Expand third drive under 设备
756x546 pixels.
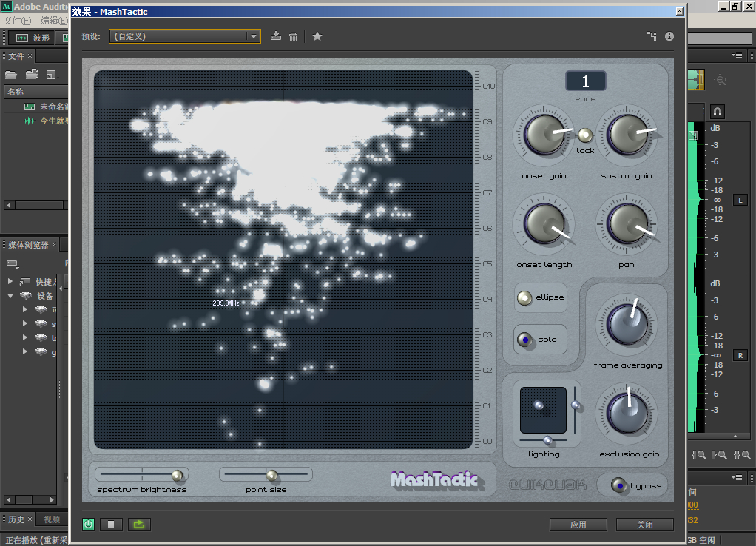[x=25, y=337]
